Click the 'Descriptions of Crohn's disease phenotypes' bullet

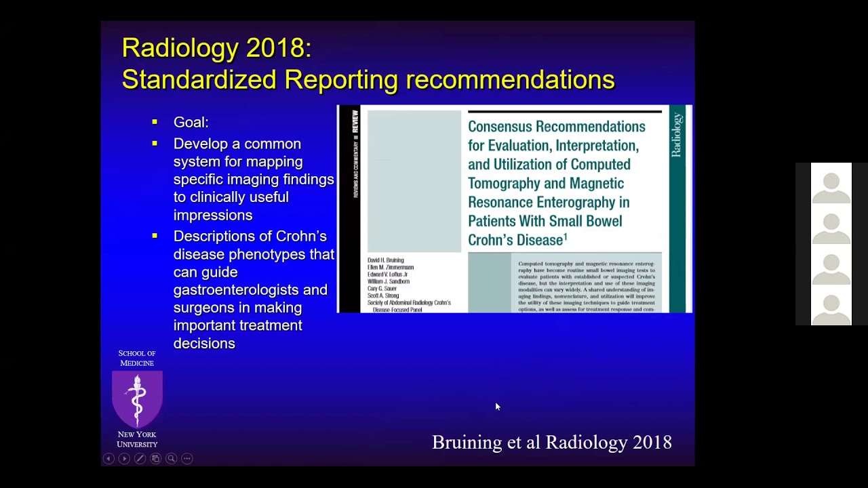click(x=254, y=289)
